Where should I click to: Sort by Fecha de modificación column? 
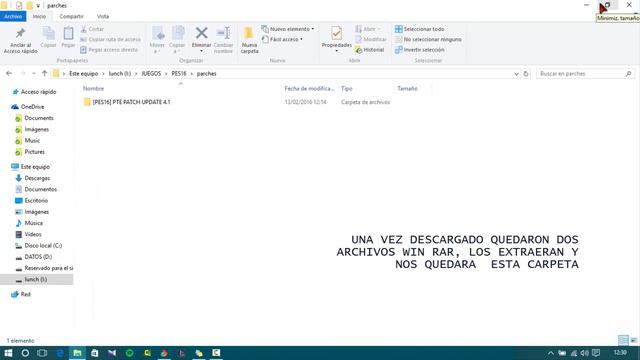coord(309,88)
